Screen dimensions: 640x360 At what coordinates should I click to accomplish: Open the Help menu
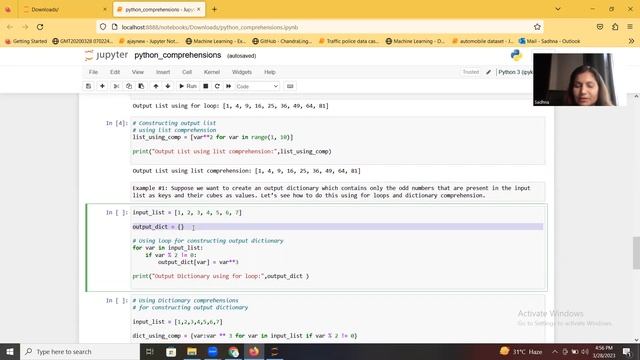pyautogui.click(x=270, y=72)
